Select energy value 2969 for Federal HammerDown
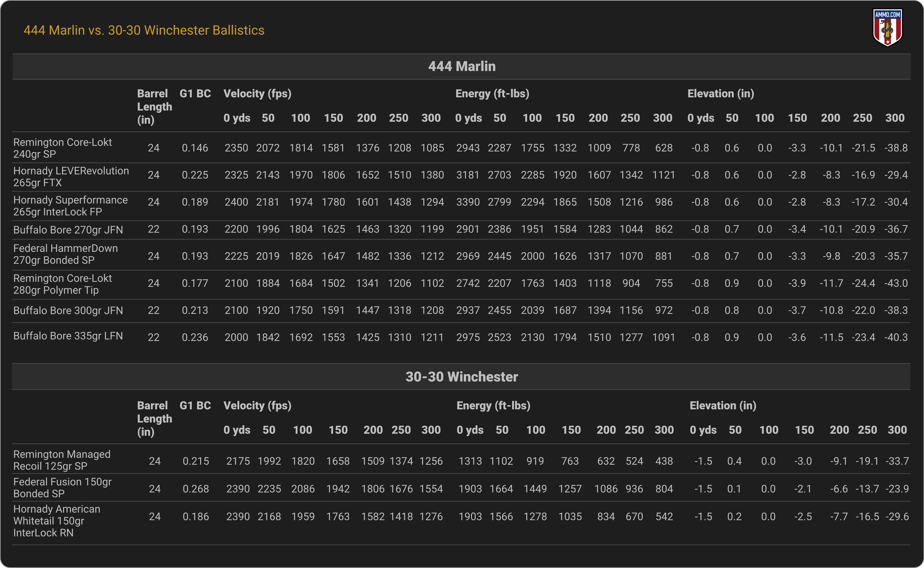 pyautogui.click(x=468, y=256)
